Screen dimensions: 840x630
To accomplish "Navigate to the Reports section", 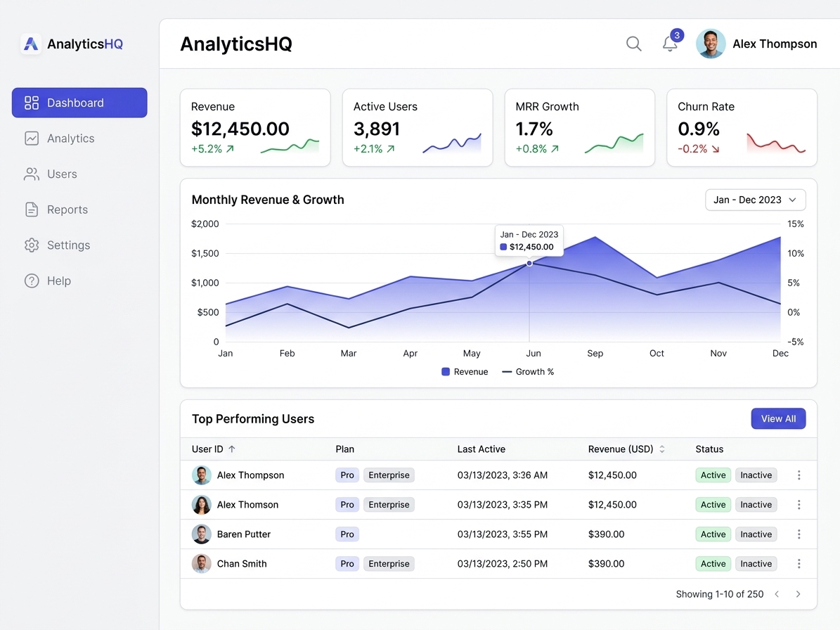I will point(67,210).
